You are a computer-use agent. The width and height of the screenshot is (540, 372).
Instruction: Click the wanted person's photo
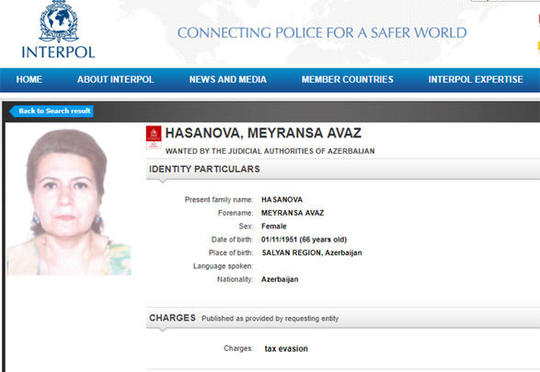(69, 202)
